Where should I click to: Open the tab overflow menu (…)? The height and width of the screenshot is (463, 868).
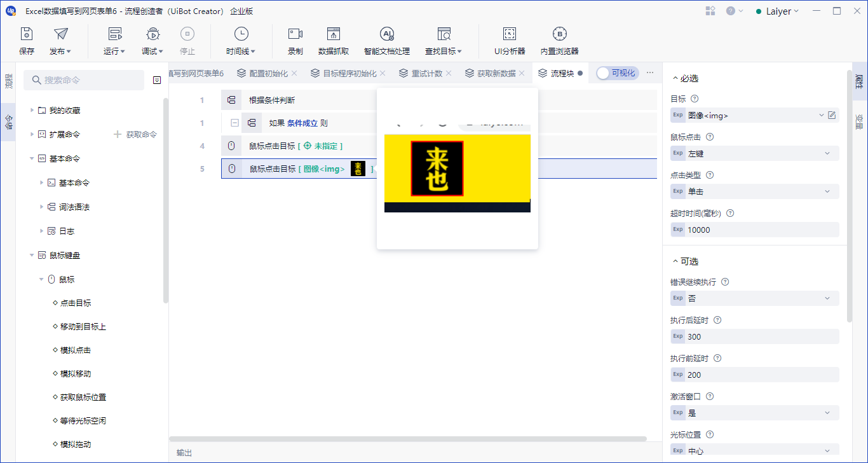(x=650, y=73)
